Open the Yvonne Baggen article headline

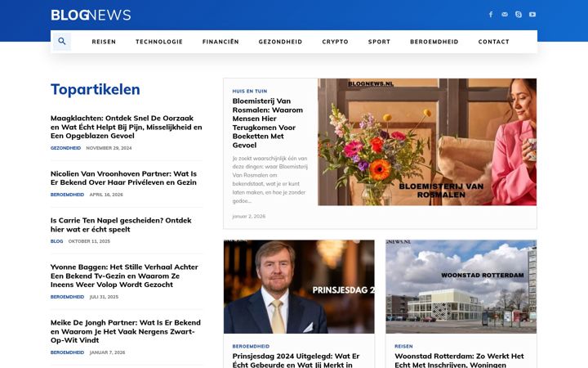[124, 276]
